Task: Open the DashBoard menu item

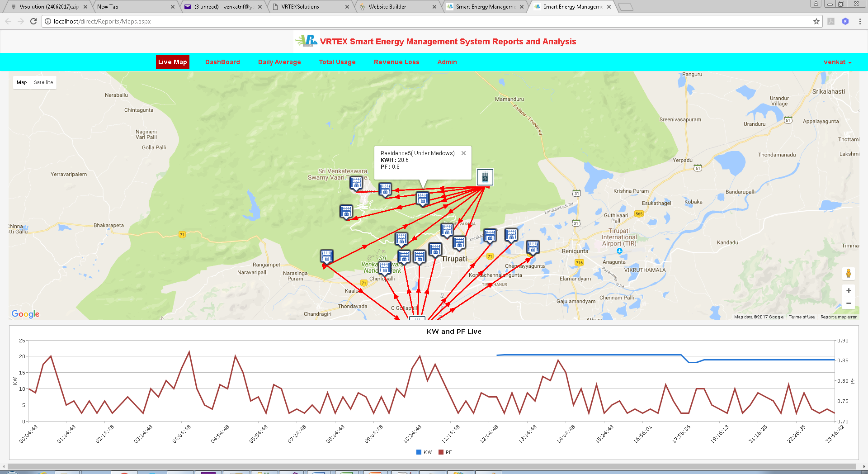Action: tap(222, 62)
